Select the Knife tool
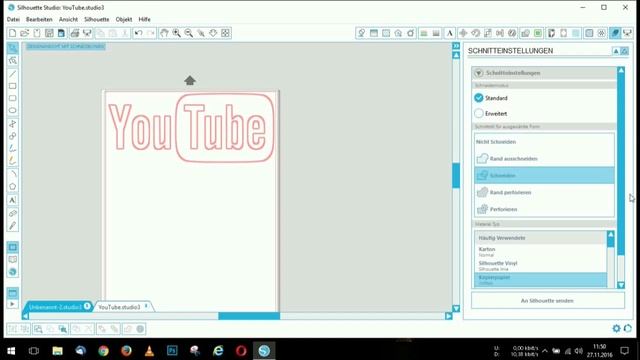This screenshot has width=640, height=360. click(13, 226)
